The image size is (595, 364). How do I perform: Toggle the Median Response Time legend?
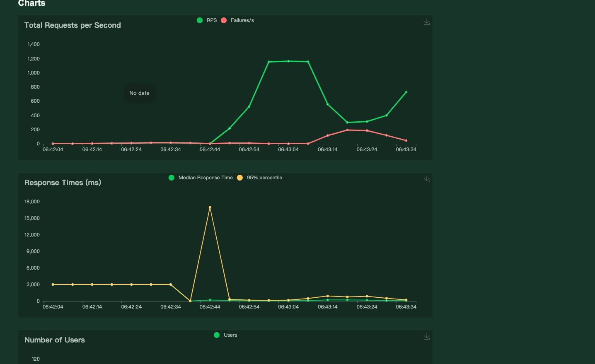tap(201, 178)
